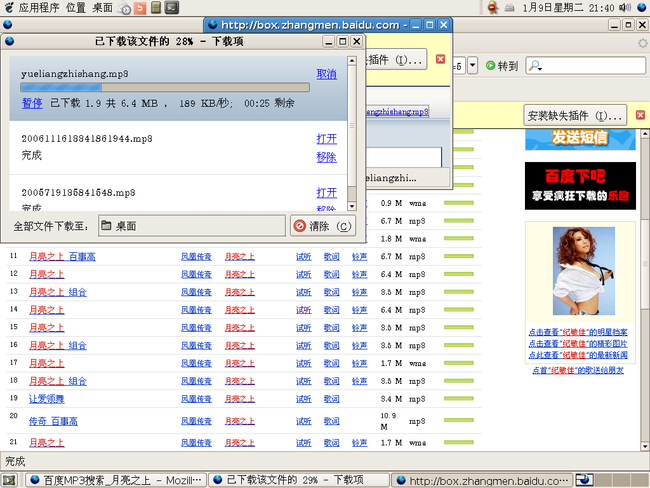Switch to 百度MP3搜索 Mozilla taskbar window
Image resolution: width=650 pixels, height=488 pixels.
click(115, 480)
